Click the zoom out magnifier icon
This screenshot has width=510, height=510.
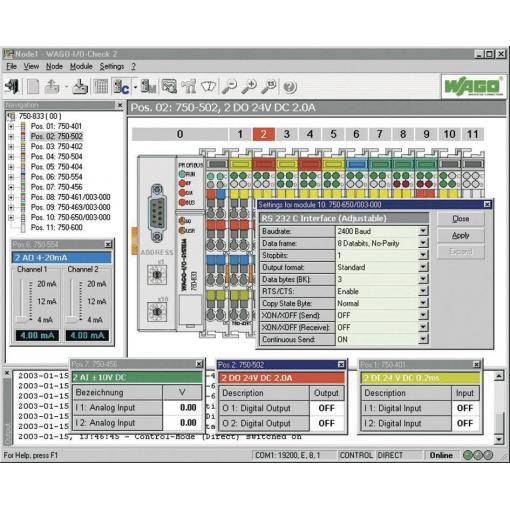click(x=230, y=87)
